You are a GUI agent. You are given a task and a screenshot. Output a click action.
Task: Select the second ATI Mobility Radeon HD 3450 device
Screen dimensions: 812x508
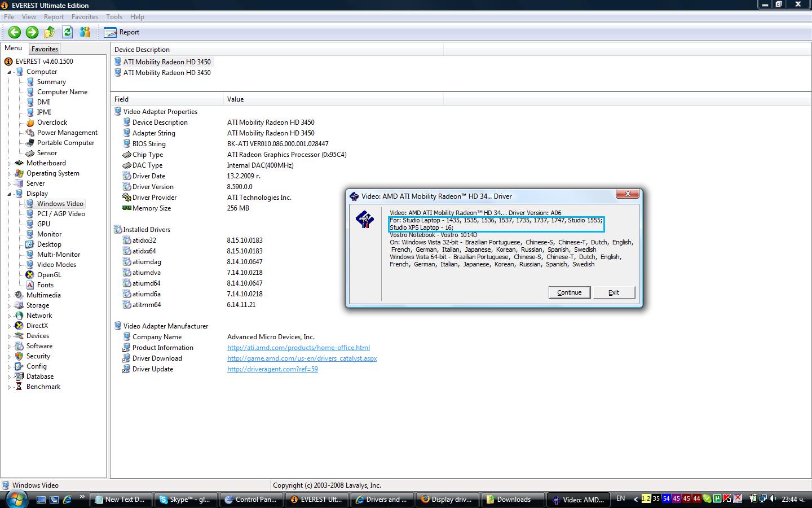pyautogui.click(x=167, y=73)
